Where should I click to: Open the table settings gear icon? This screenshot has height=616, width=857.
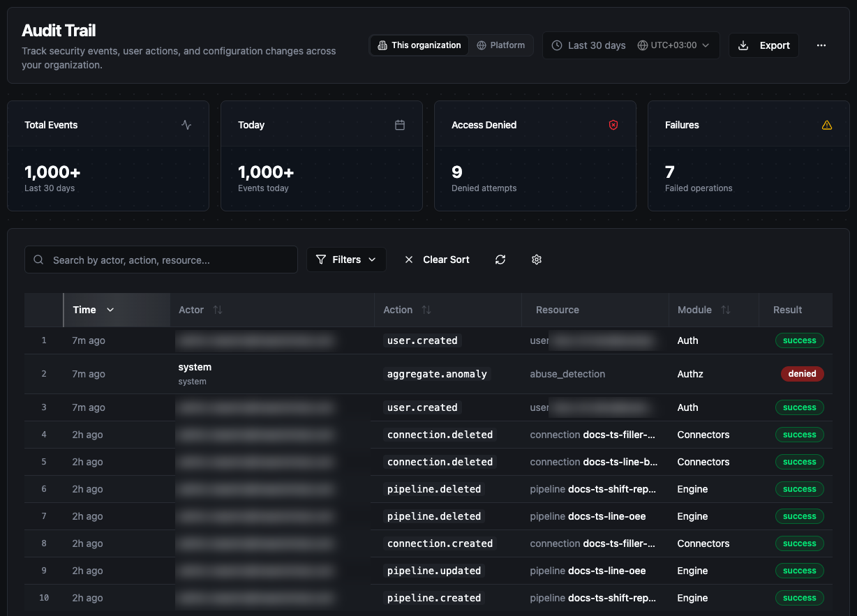click(537, 260)
